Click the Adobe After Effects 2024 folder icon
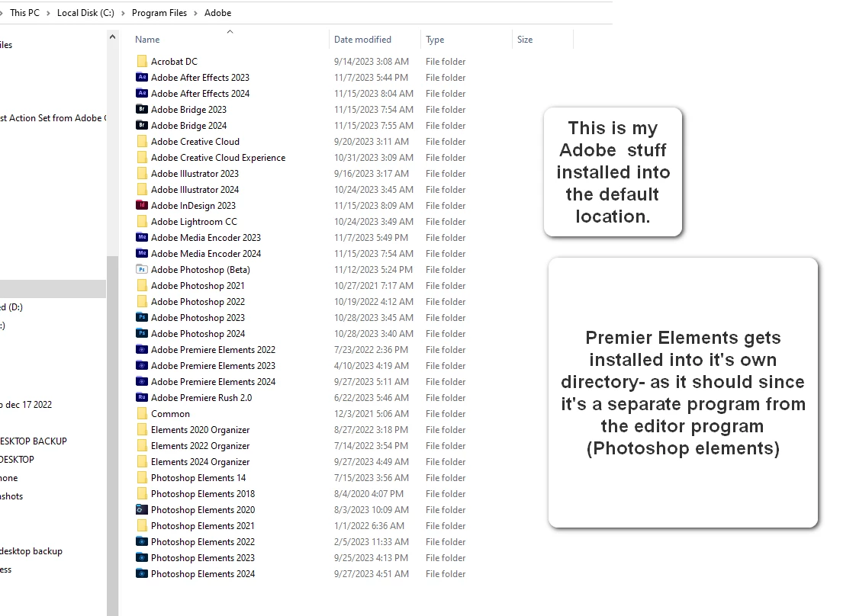Image resolution: width=856 pixels, height=616 pixels. [142, 93]
